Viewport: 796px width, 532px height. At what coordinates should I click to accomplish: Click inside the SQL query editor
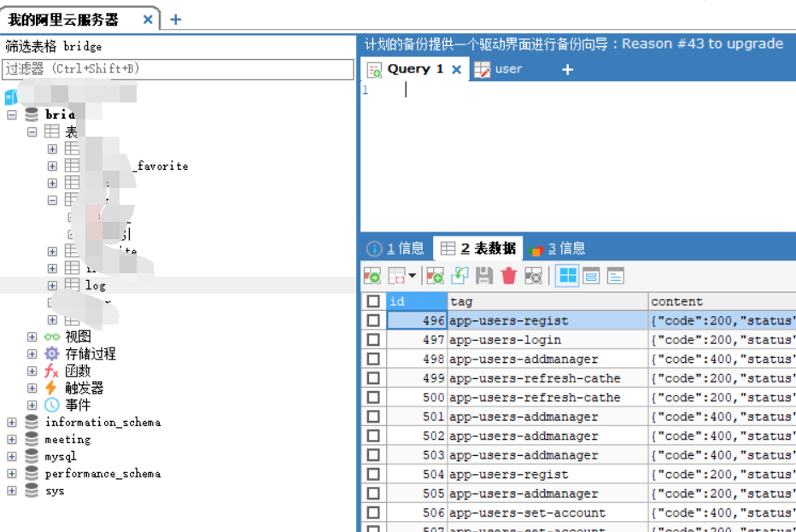click(577, 156)
